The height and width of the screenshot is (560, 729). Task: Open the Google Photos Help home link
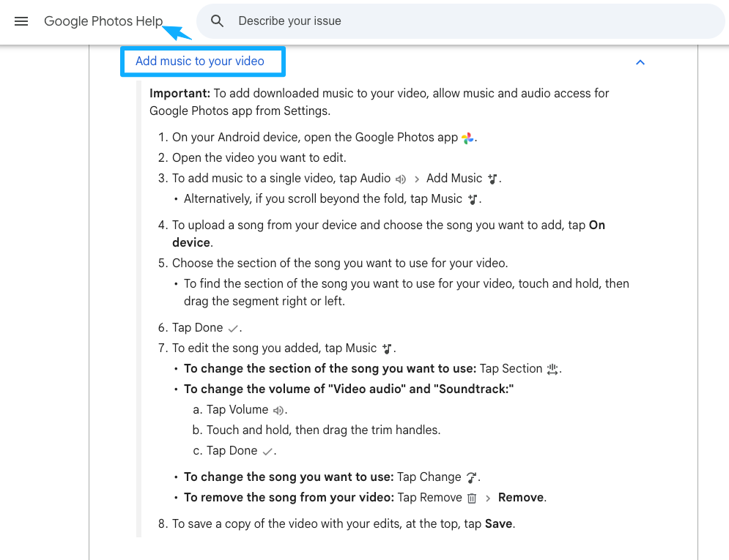[x=103, y=21]
